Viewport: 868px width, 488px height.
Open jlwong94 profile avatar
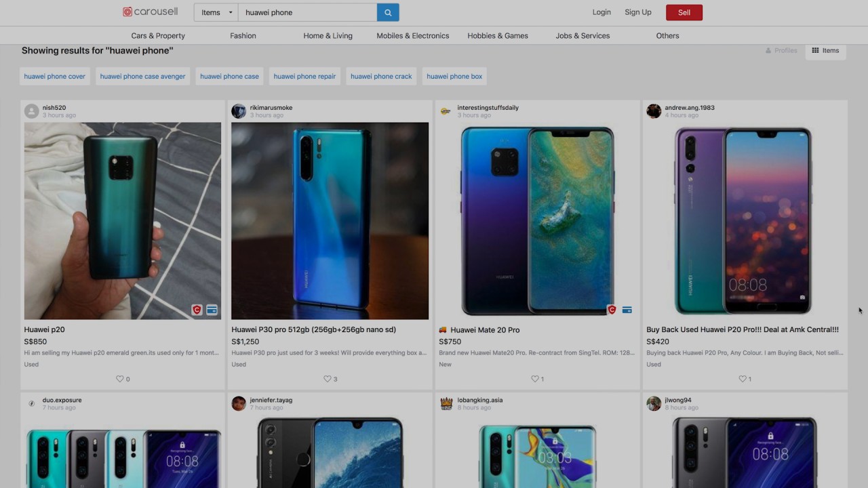coord(654,403)
